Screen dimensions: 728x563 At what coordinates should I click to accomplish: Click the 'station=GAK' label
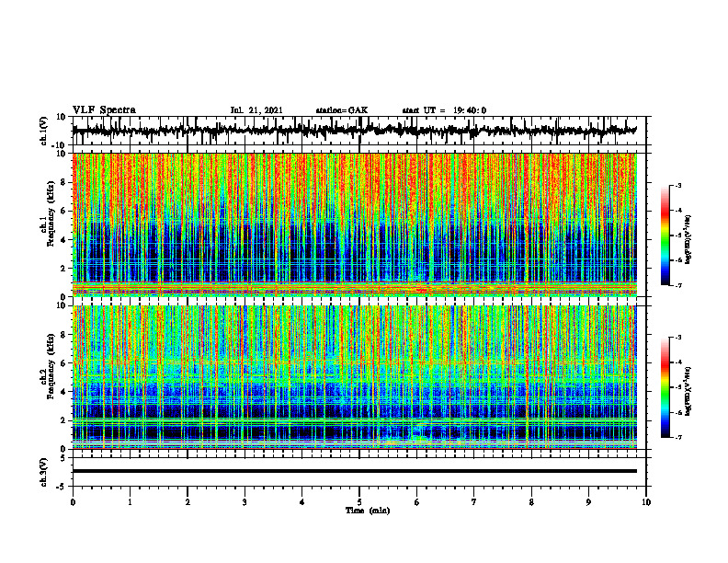click(342, 110)
